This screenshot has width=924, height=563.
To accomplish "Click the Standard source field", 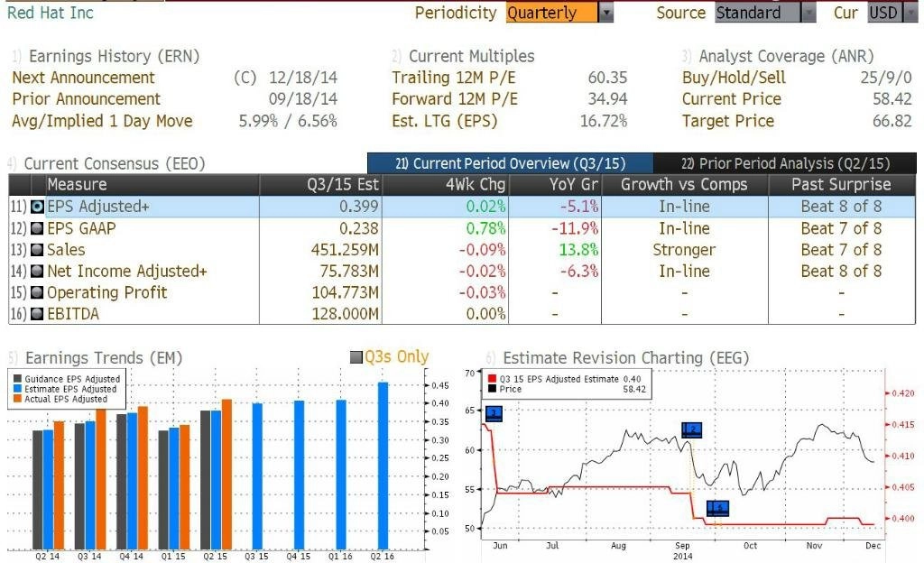I will coord(758,13).
